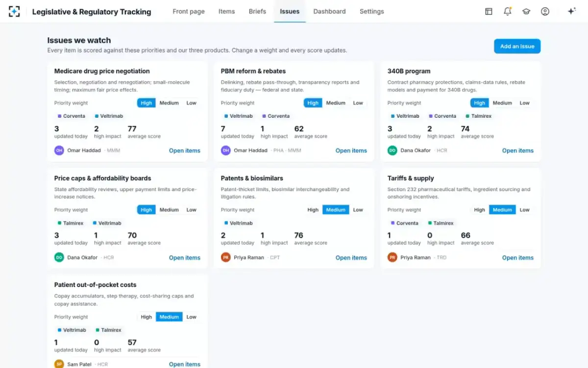Click Omar Haddad avatar on Medicare card
588x368 pixels.
pyautogui.click(x=59, y=151)
